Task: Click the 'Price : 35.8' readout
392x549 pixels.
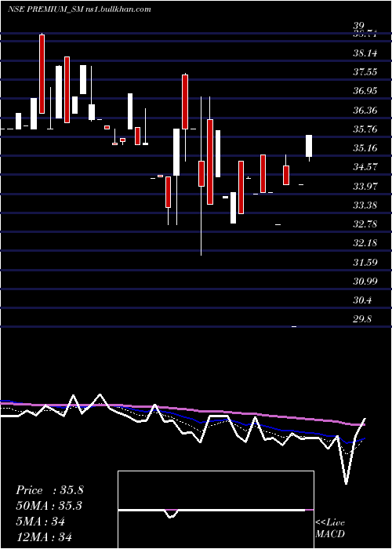Action: pos(49,490)
